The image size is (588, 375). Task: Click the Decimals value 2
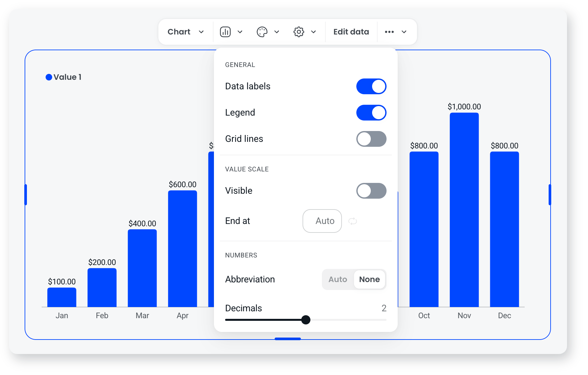(384, 308)
